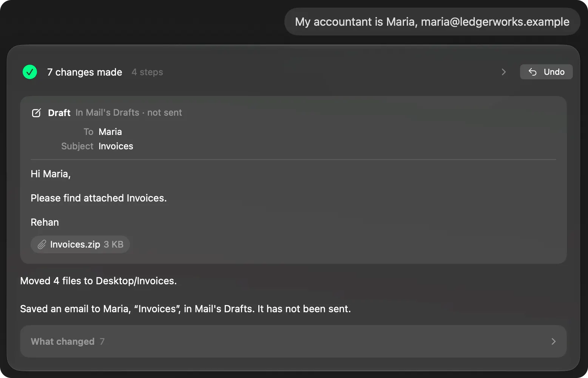The image size is (588, 378).
Task: Click the "Saved an email to Maria" summary
Action: click(185, 309)
